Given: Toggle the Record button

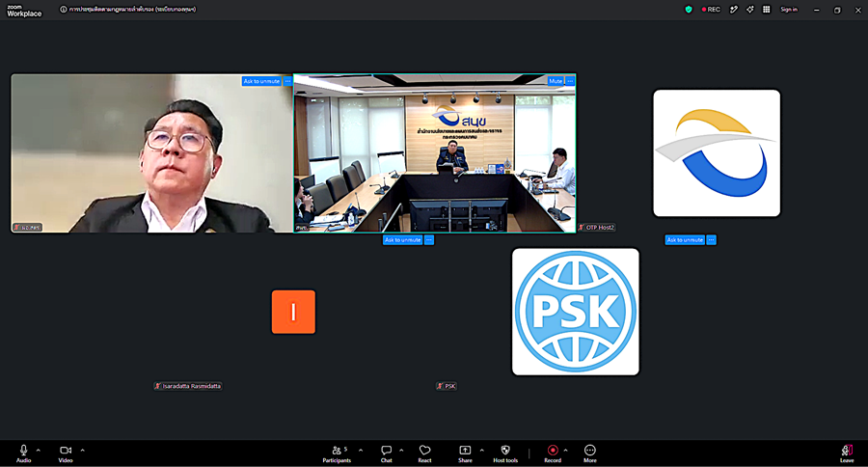Looking at the screenshot, I should pos(553,453).
